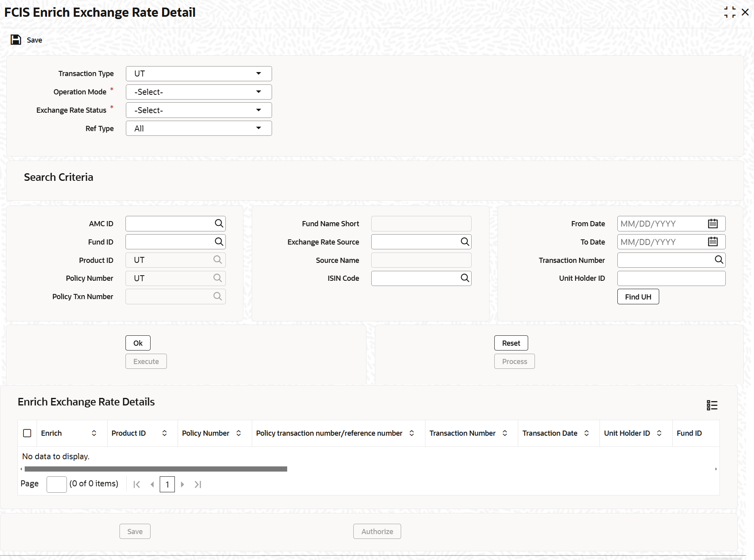Open Exchange Rate Source lookup
The width and height of the screenshot is (754, 560).
click(x=464, y=242)
